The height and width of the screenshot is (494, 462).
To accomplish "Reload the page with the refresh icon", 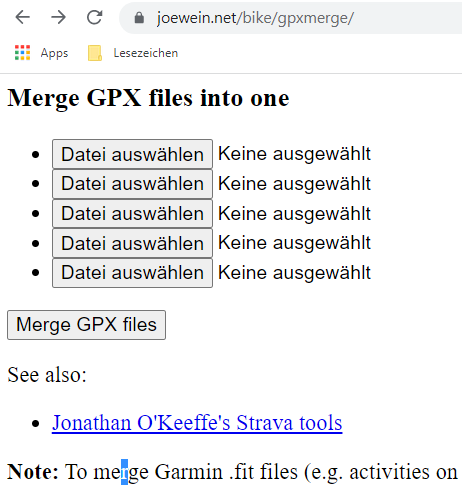I will (x=94, y=17).
